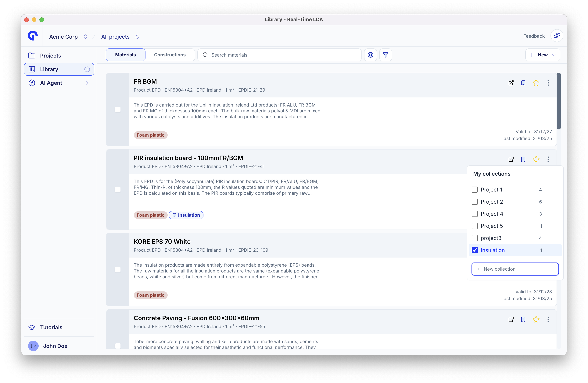
Task: Click the AI sparkle icon button
Action: pos(557,36)
